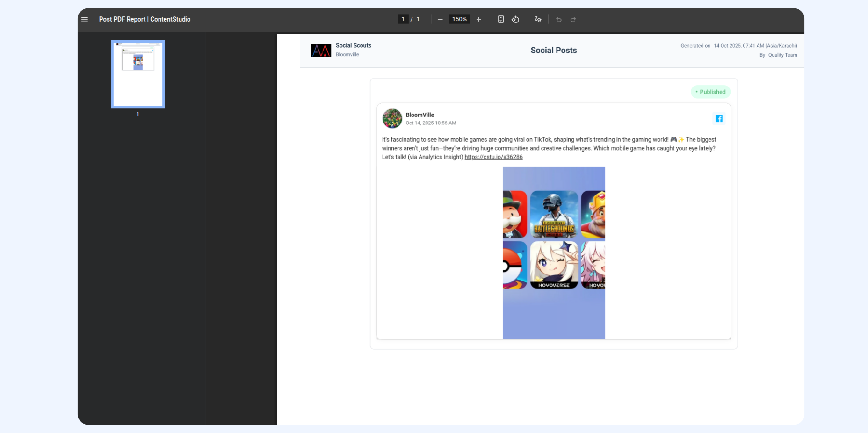The image size is (868, 433).
Task: Rotate the document with the rotate icon
Action: tap(515, 19)
